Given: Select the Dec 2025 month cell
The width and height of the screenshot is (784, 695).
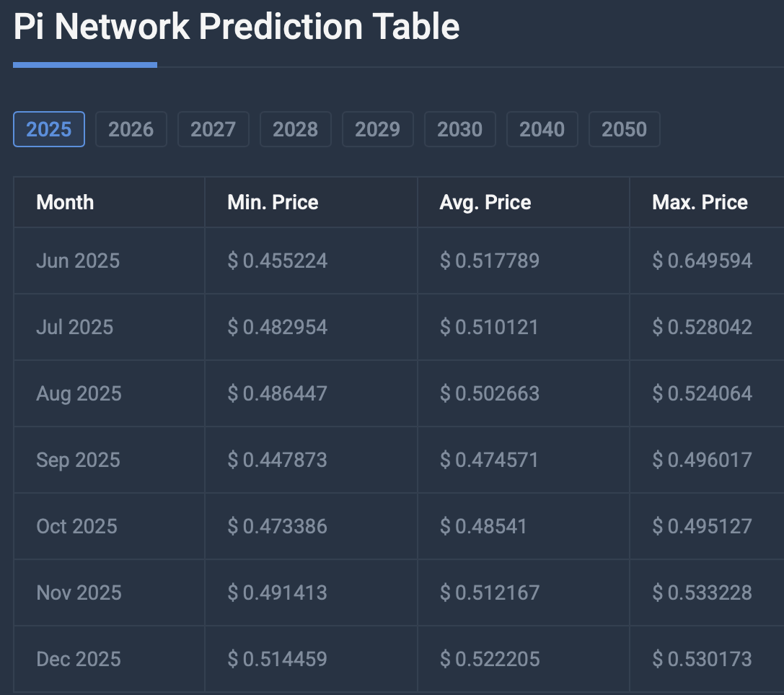Looking at the screenshot, I should pos(79,659).
